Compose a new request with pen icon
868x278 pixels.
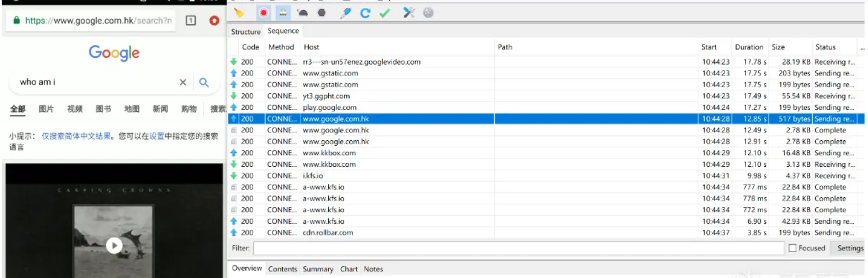click(346, 12)
